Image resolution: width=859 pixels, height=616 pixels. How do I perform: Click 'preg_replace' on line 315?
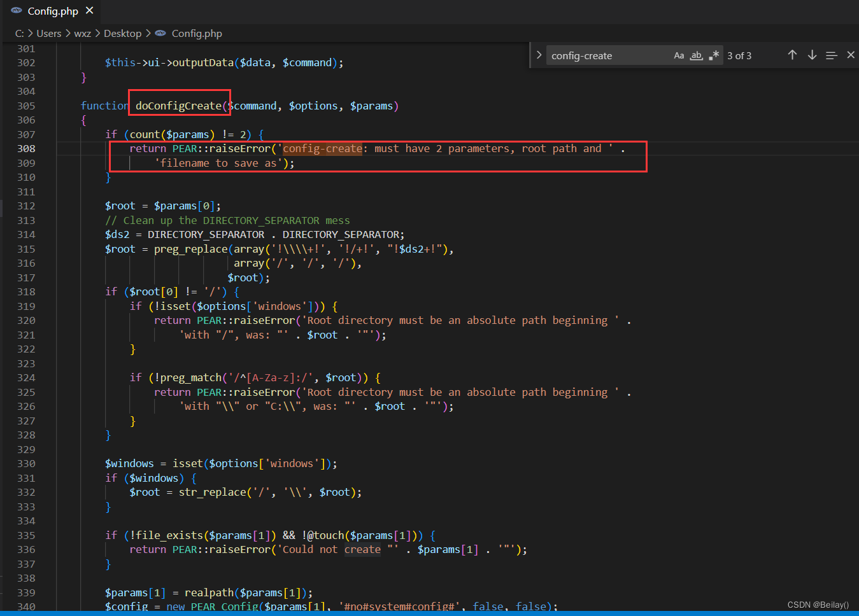190,249
